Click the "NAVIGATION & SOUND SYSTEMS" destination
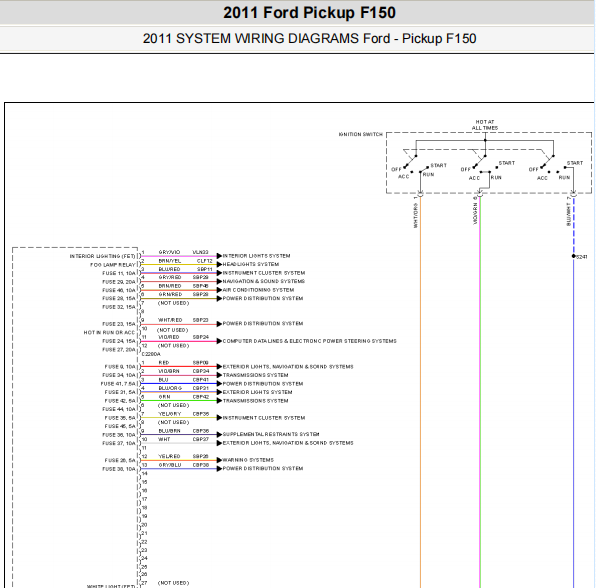This screenshot has height=588, width=596. pyautogui.click(x=264, y=282)
